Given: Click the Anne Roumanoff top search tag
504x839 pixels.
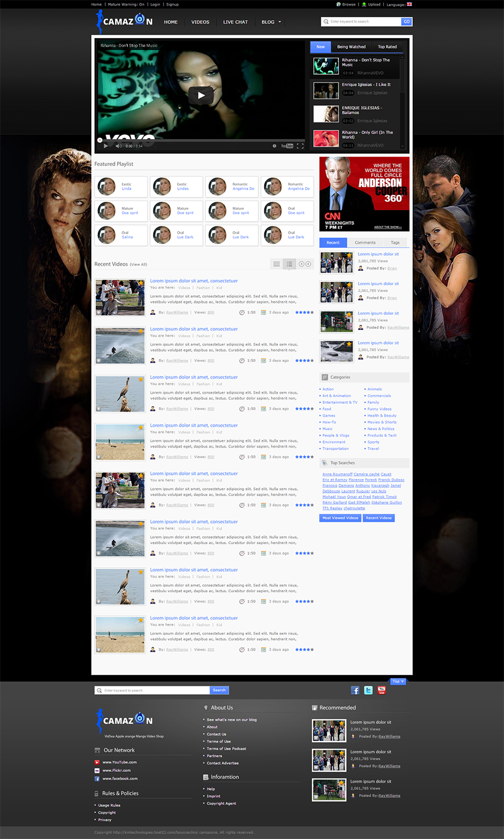Looking at the screenshot, I should (337, 474).
